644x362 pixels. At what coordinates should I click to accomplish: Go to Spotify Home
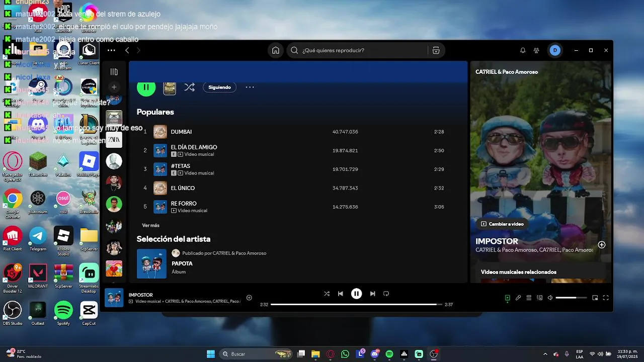tap(276, 50)
